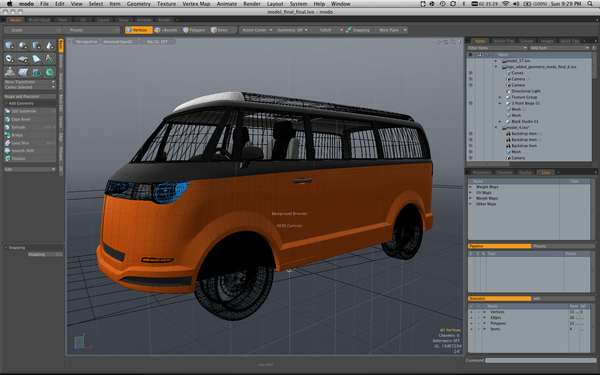Open the Geometry menu
Viewport: 600px width, 375px height.
click(139, 4)
